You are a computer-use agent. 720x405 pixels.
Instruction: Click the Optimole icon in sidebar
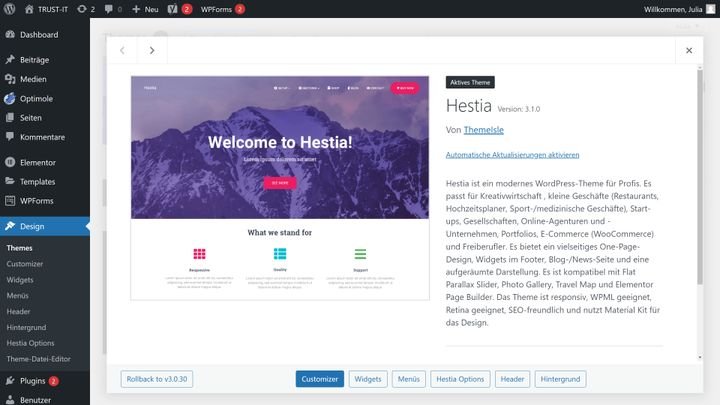10,98
